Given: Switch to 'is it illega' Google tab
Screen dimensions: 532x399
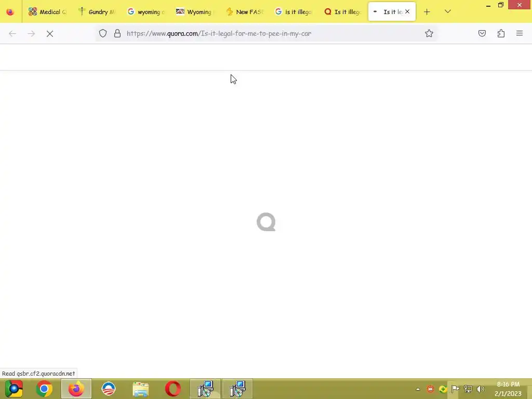Looking at the screenshot, I should [x=293, y=12].
